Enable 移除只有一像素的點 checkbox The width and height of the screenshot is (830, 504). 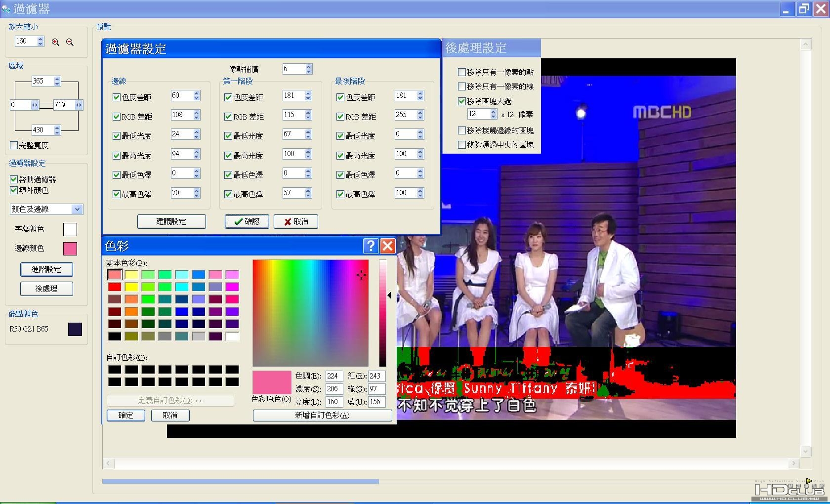(x=462, y=72)
